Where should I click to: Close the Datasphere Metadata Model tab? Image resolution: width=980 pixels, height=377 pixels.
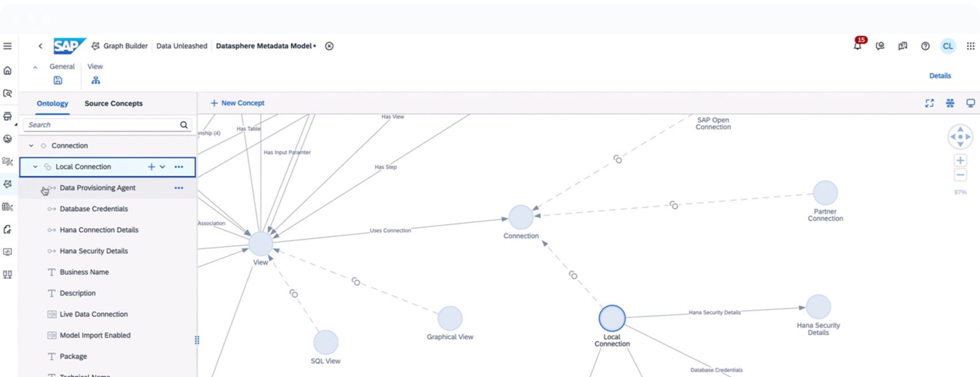tap(329, 46)
